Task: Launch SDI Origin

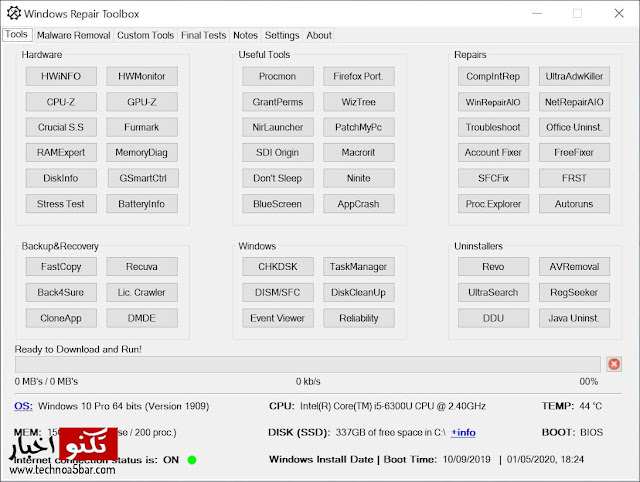Action: tap(278, 153)
